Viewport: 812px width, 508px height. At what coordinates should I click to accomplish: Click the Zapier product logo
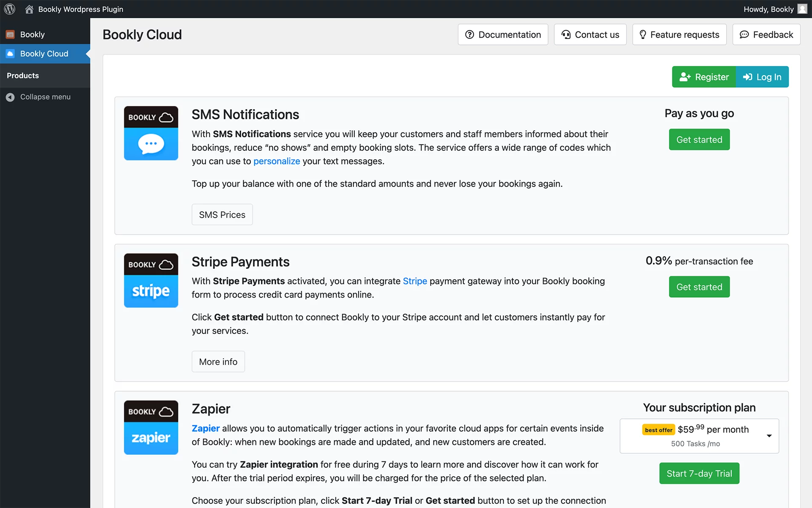tap(151, 428)
